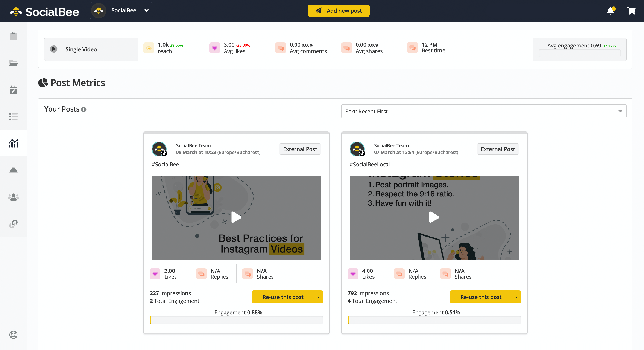Click the 08 March post's profile avatar
This screenshot has height=350, width=644.
159,149
